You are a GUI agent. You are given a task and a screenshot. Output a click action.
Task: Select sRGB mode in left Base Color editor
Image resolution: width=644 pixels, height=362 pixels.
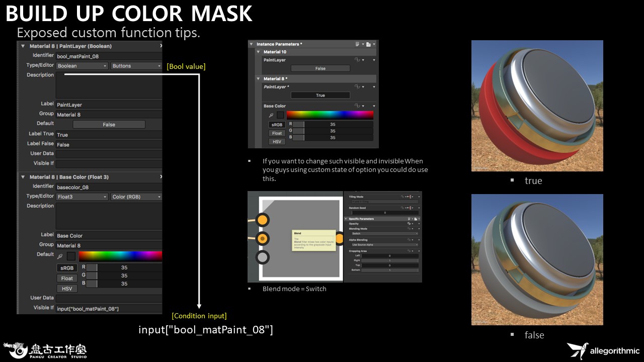(67, 268)
